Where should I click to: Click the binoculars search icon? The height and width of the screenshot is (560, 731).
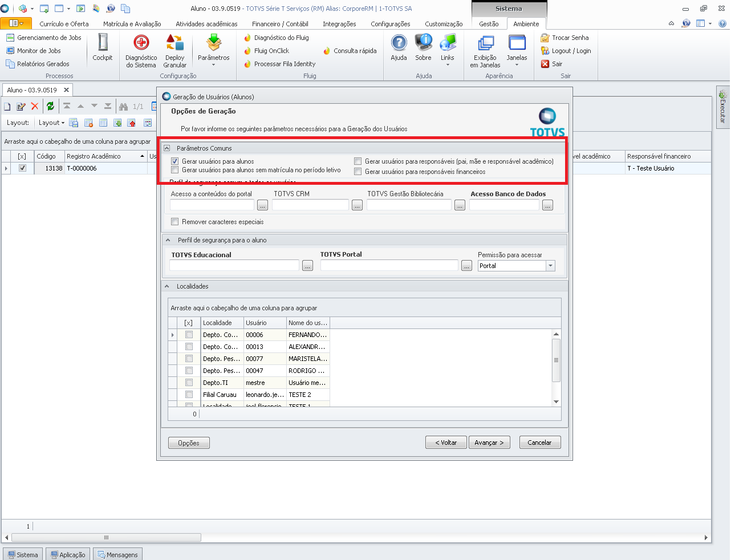pos(123,107)
